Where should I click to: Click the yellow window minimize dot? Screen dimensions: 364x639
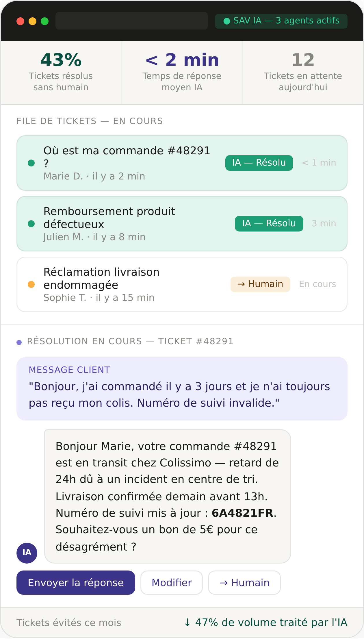point(33,21)
